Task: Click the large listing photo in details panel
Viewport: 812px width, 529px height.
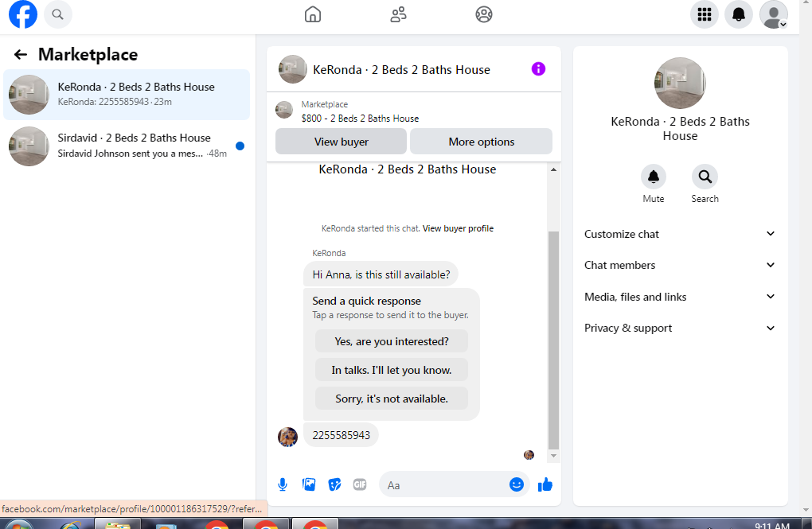Action: coord(680,83)
